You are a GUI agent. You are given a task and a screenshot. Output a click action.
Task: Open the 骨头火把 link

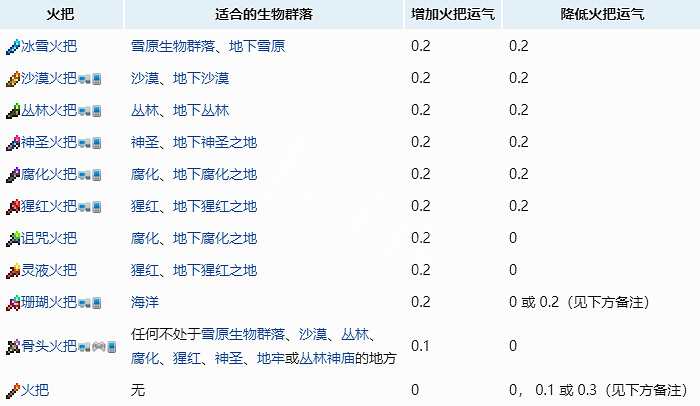tap(49, 346)
